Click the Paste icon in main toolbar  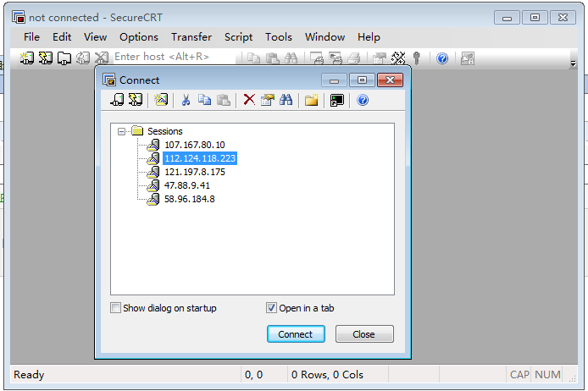pos(272,58)
